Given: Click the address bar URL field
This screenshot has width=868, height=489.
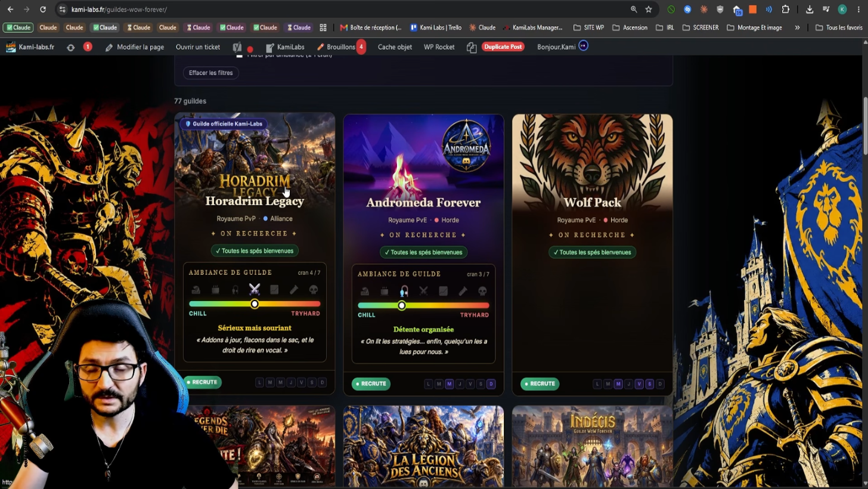Looking at the screenshot, I should pos(346,10).
